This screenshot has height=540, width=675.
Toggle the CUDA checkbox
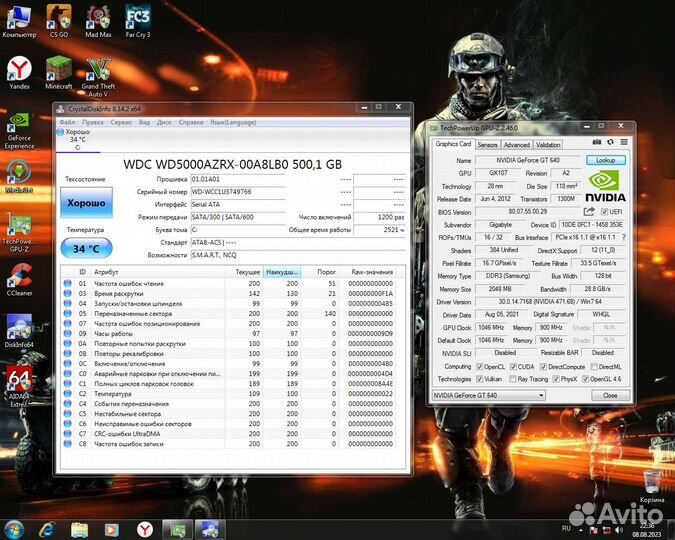pos(513,367)
